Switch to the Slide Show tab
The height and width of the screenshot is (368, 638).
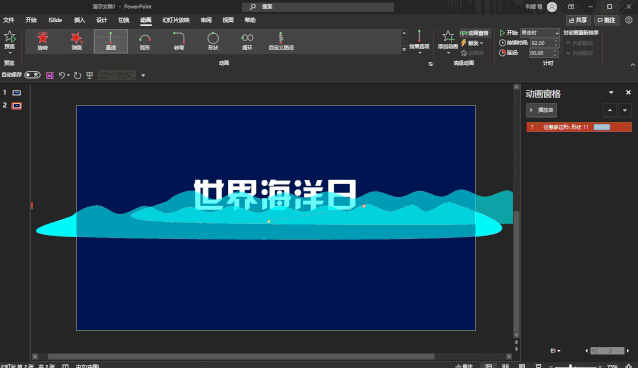[x=176, y=20]
